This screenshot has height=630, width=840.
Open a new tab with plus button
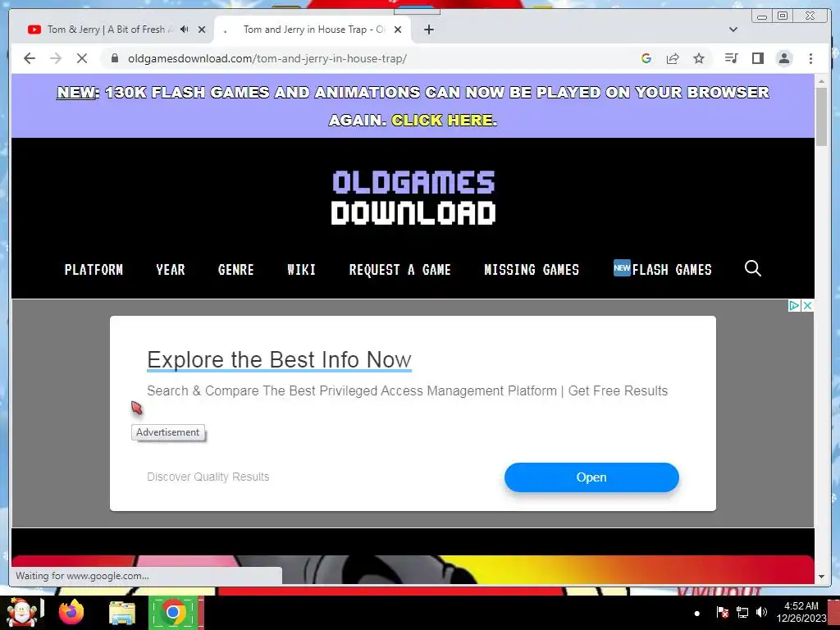428,30
